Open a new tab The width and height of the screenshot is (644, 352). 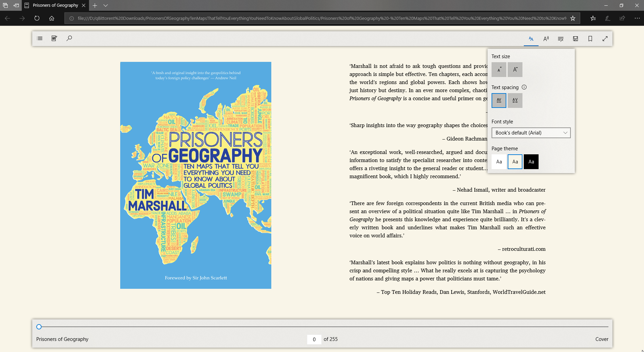coord(95,5)
